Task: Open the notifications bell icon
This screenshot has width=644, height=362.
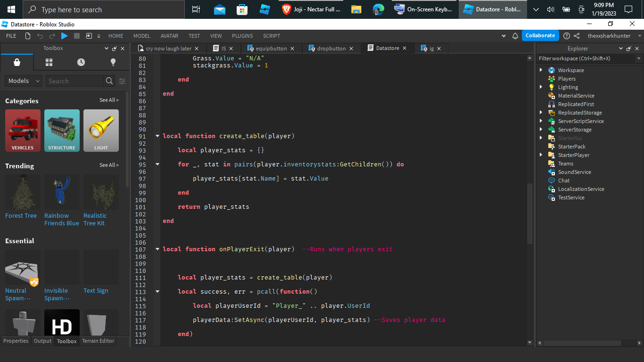Action: tap(515, 36)
